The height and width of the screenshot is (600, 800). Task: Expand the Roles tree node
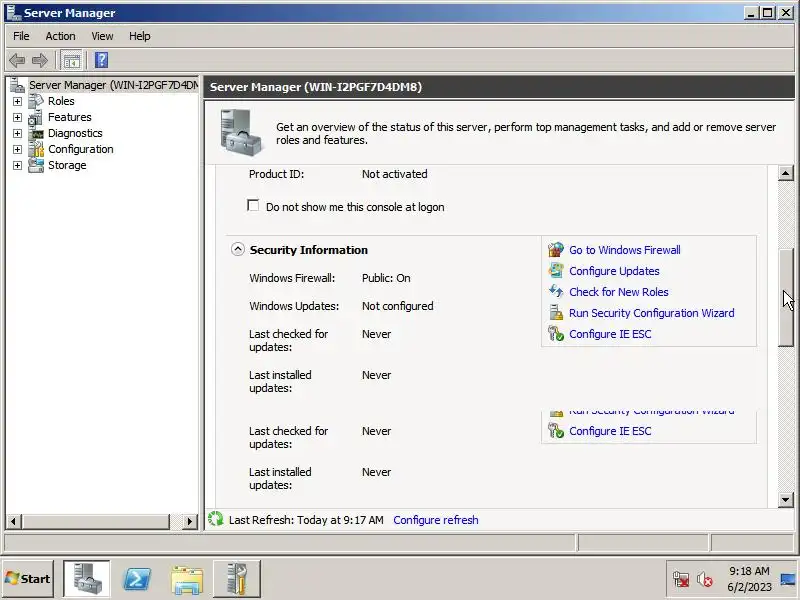[x=17, y=102]
